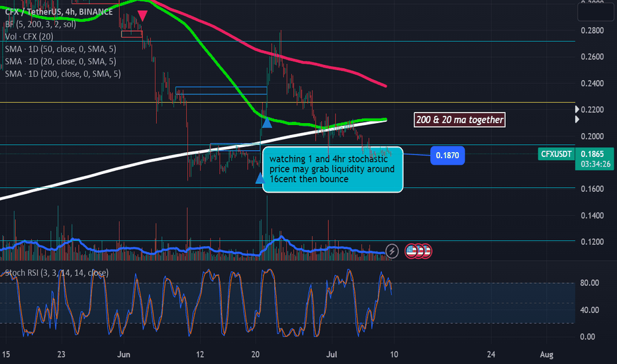Click the blue up triangle near 0.1650
The image size is (617, 364).
pos(260,178)
